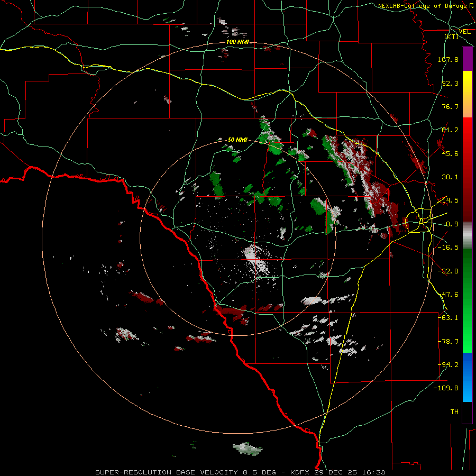Click the yellow-orange segment of the color bar
The height and width of the screenshot is (476, 476).
pos(467,94)
